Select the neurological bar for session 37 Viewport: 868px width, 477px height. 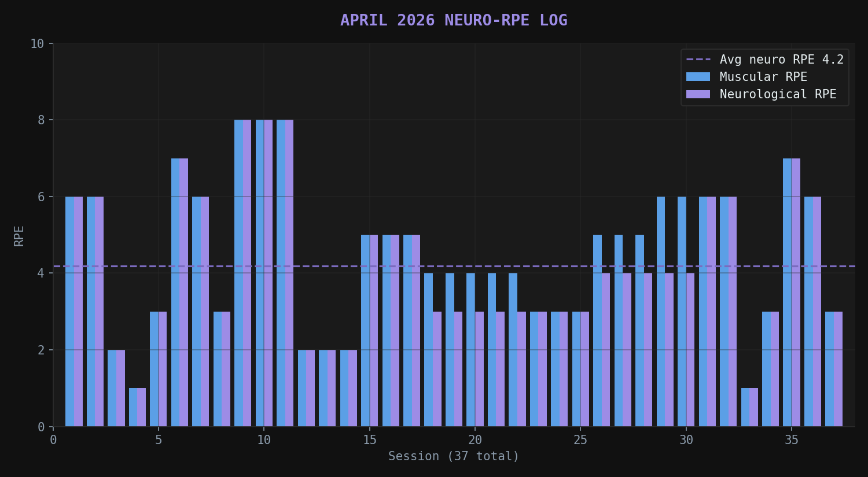[x=838, y=369]
